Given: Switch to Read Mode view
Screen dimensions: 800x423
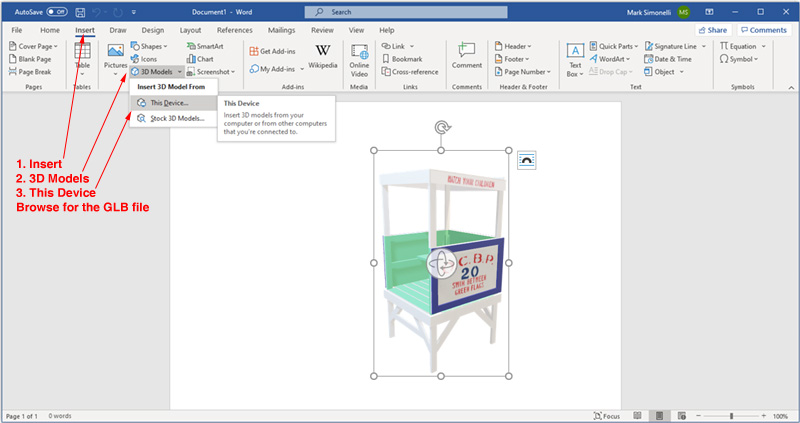Looking at the screenshot, I should click(637, 416).
